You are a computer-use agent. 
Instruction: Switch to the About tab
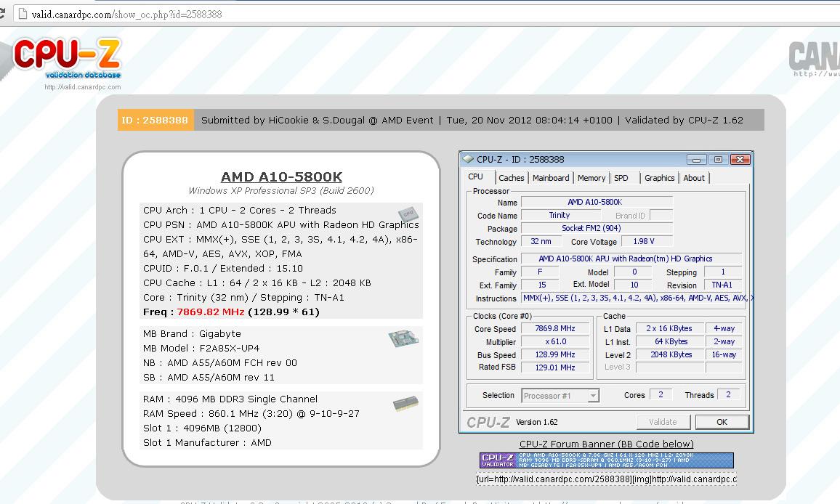tap(694, 178)
